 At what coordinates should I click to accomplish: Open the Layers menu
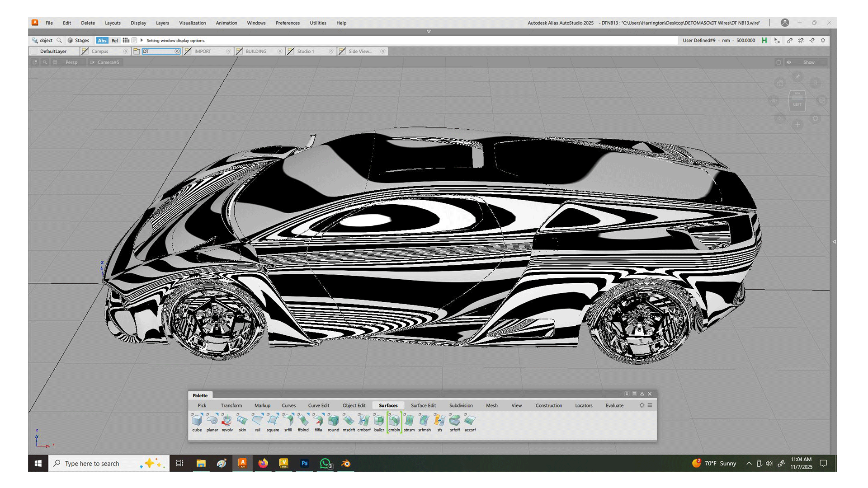tap(162, 23)
